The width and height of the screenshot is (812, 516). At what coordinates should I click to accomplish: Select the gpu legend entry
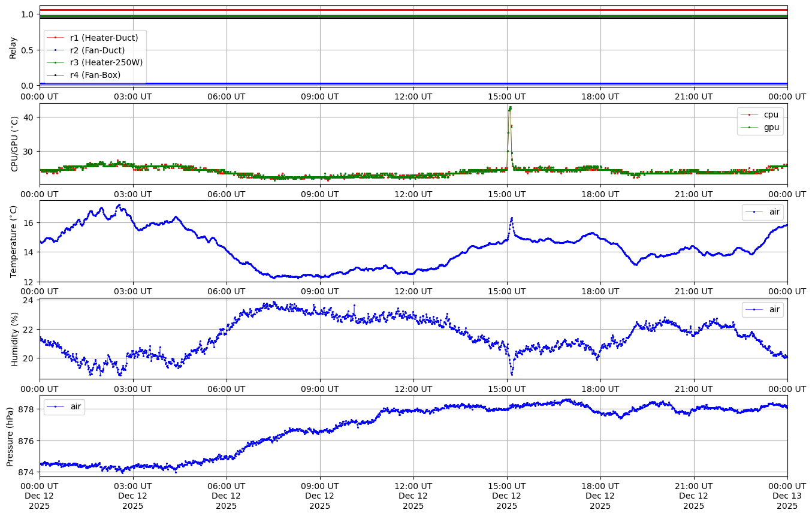[760, 127]
